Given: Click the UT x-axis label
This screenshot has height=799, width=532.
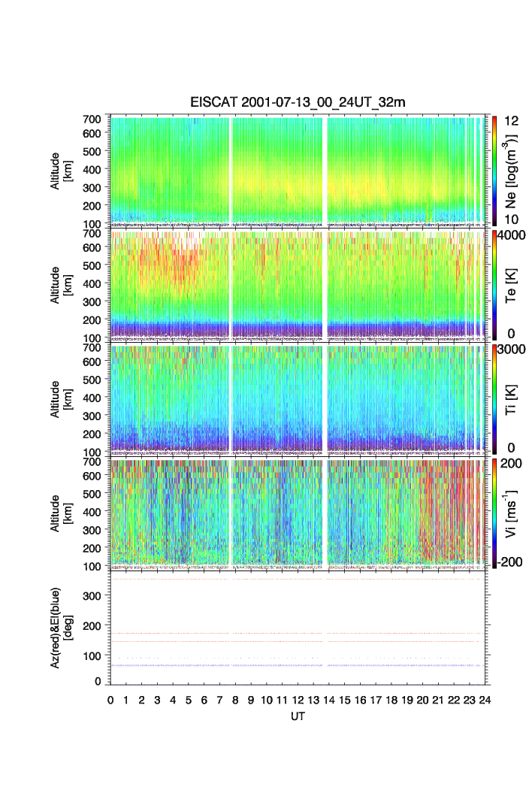Looking at the screenshot, I should (x=298, y=716).
